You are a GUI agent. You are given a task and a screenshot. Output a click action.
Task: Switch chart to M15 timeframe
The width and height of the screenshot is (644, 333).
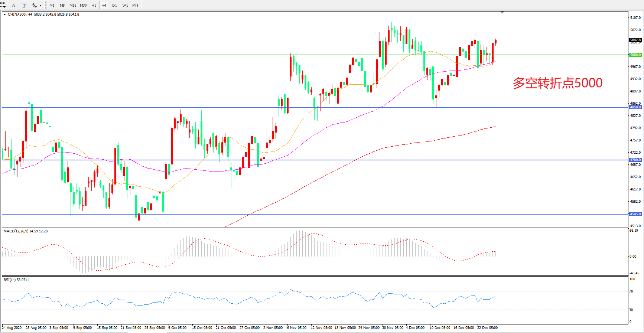tap(73, 5)
